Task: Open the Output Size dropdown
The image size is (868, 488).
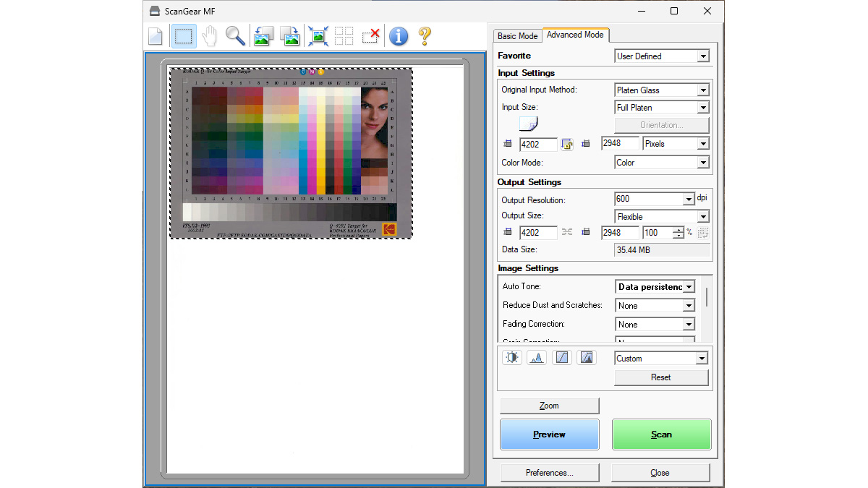Action: pos(702,215)
